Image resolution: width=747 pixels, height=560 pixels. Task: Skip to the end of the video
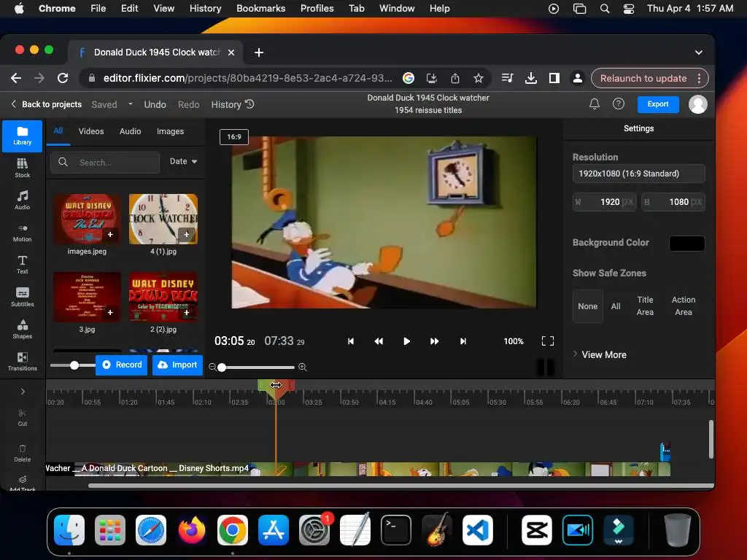pos(462,341)
